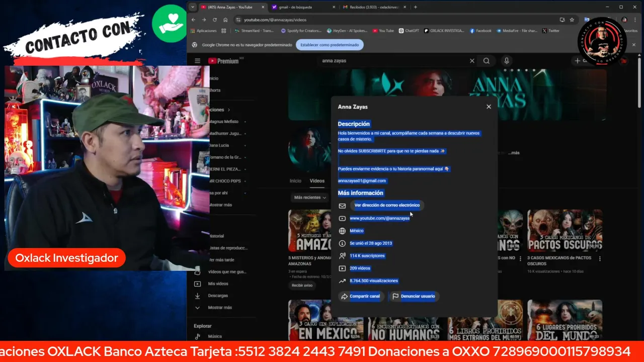Open the ChatGPT bookmark
Viewport: 644px width, 362px height.
(409, 31)
